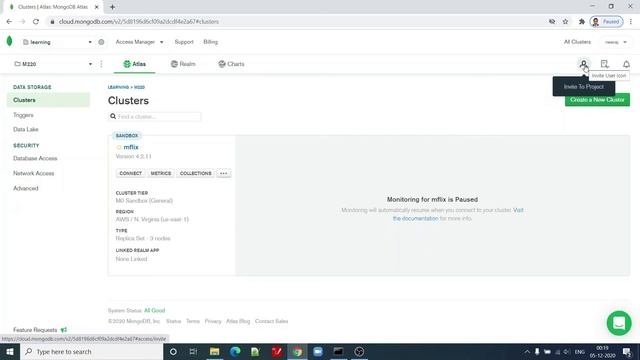Click the MongoDB leaf logo
Screen dimensions: 640x360
[x=9, y=41]
